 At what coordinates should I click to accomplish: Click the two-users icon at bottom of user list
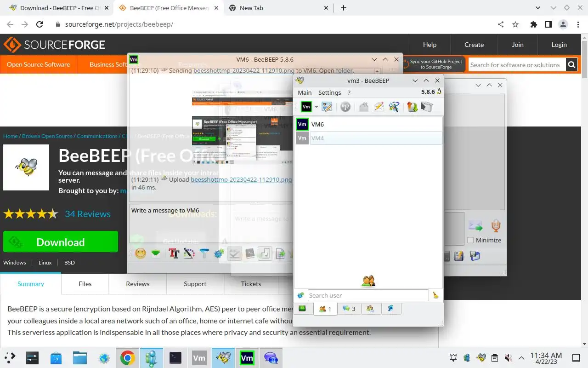coord(368,281)
